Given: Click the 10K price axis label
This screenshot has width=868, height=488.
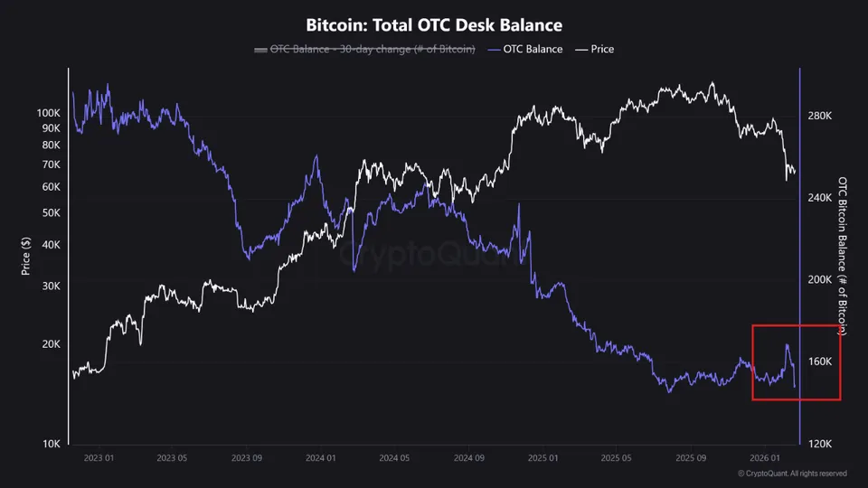Looking at the screenshot, I should point(51,444).
